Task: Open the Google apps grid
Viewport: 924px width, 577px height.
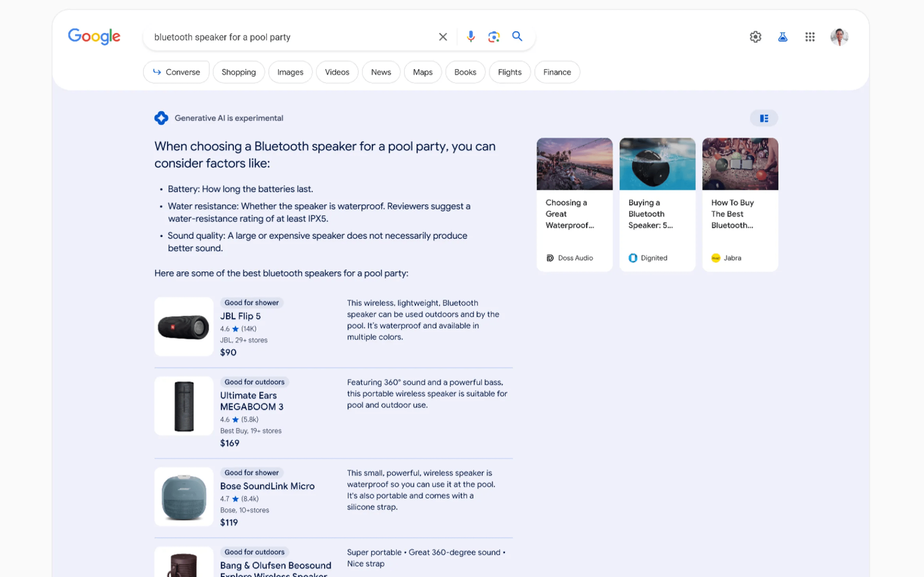Action: point(810,37)
